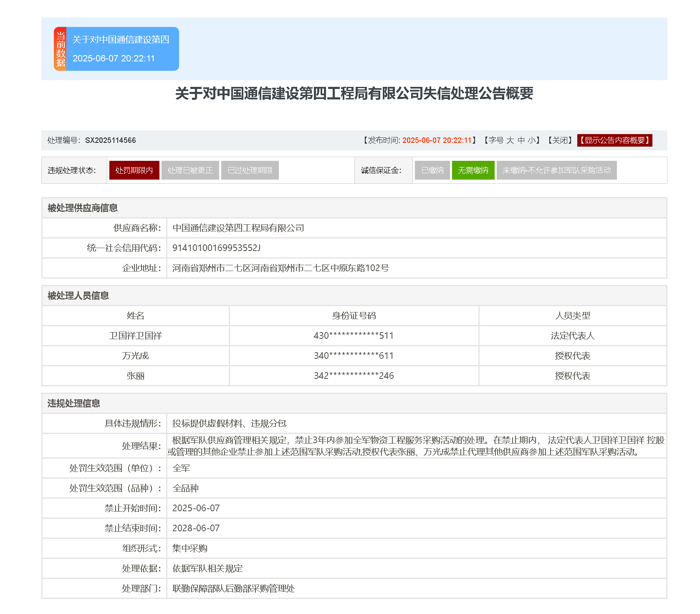Screen dimensions: 700x614
Task: Click the 【关闭】 link
Action: pos(560,140)
